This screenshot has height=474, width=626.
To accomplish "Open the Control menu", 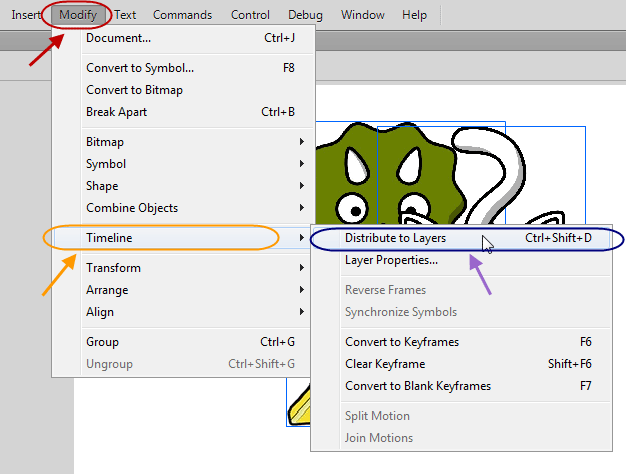I will pos(250,15).
